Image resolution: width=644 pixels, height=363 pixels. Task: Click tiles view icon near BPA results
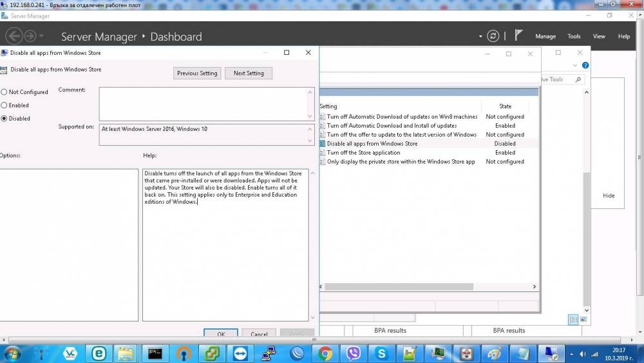coord(573,319)
